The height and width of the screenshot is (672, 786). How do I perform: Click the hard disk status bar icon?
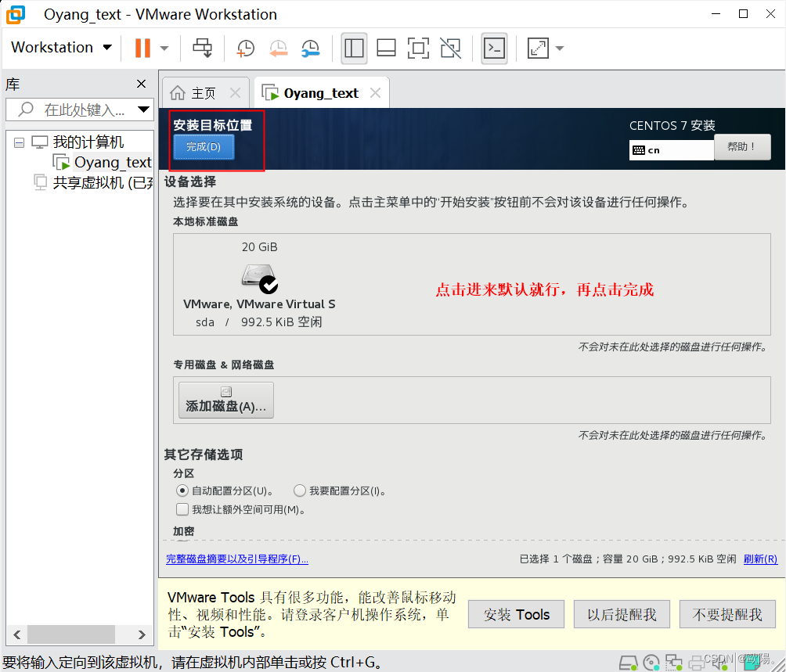(x=628, y=663)
